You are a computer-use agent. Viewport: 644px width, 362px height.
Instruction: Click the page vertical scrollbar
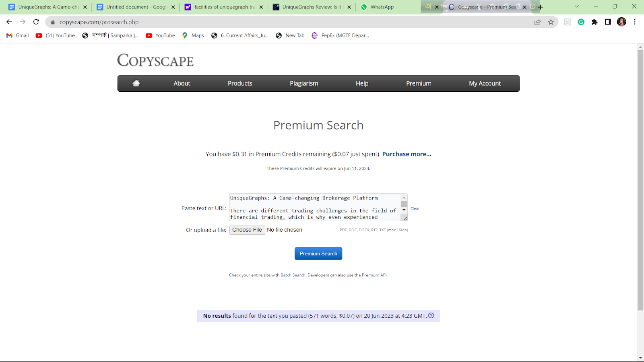coord(640,180)
